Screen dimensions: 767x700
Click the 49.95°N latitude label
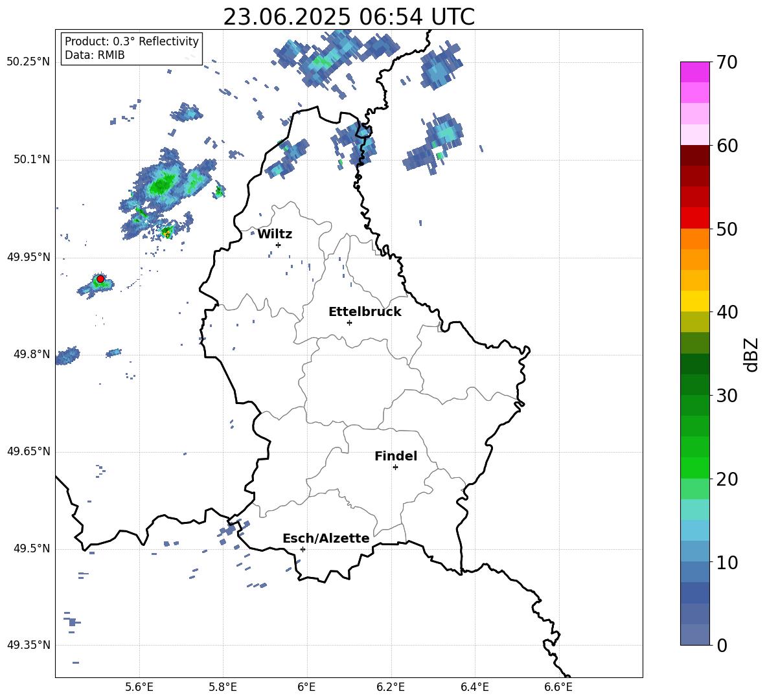[x=28, y=257]
